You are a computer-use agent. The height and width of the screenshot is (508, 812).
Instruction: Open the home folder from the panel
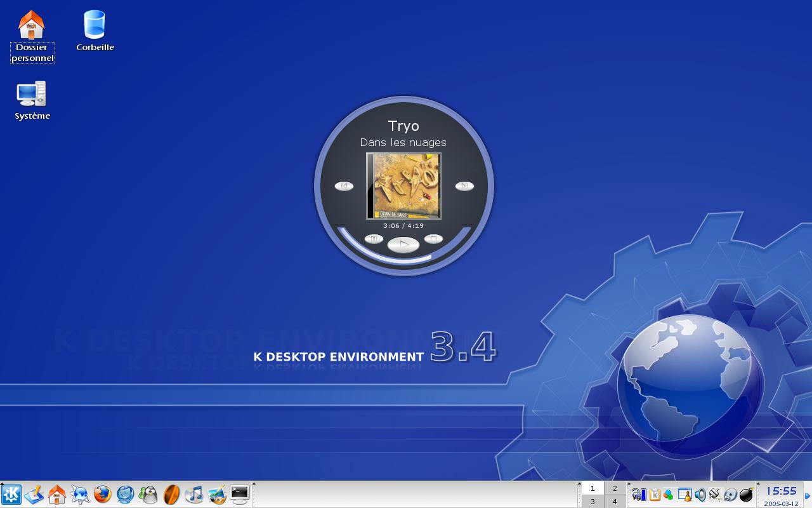57,495
